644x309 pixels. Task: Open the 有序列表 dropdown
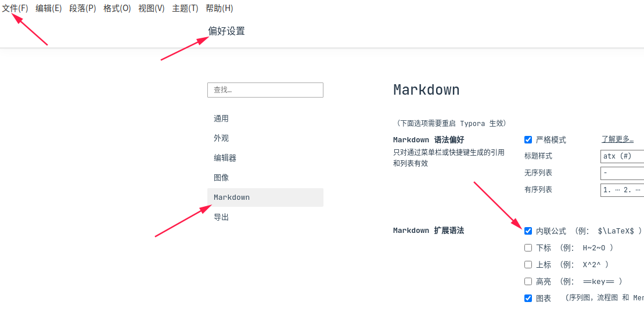[x=622, y=190]
